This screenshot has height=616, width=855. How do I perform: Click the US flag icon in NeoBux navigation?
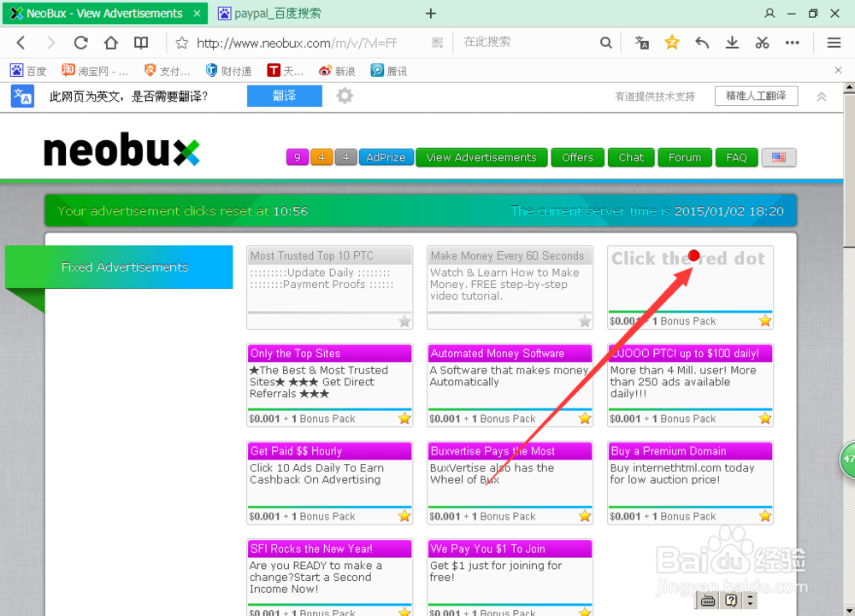[778, 157]
